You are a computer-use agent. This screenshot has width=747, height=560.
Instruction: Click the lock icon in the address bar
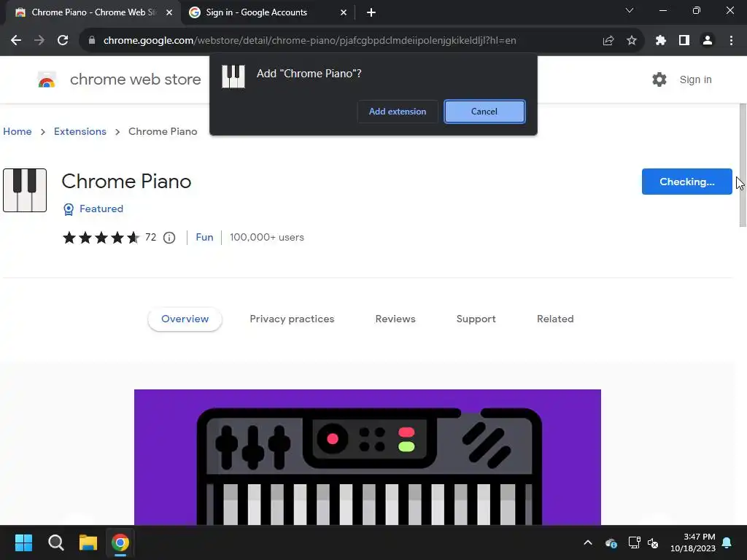point(92,41)
